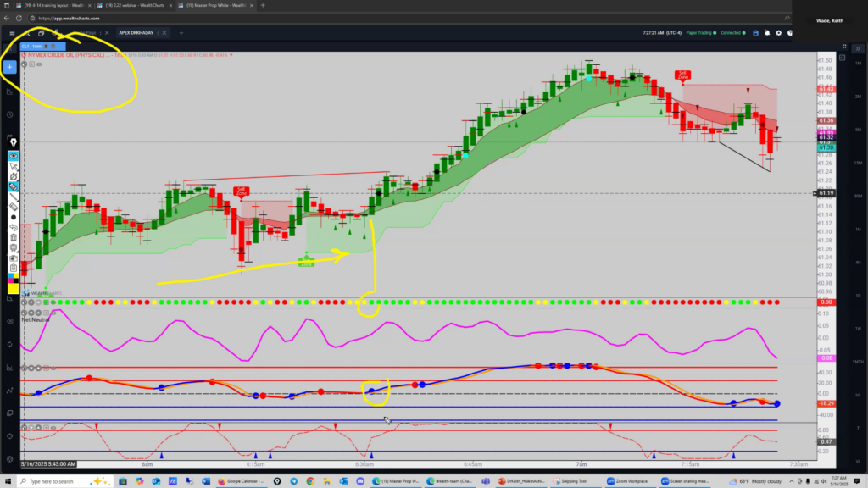Toggle eye visibility of blue-orange oscillator pane
This screenshot has width=868, height=488.
[53, 368]
